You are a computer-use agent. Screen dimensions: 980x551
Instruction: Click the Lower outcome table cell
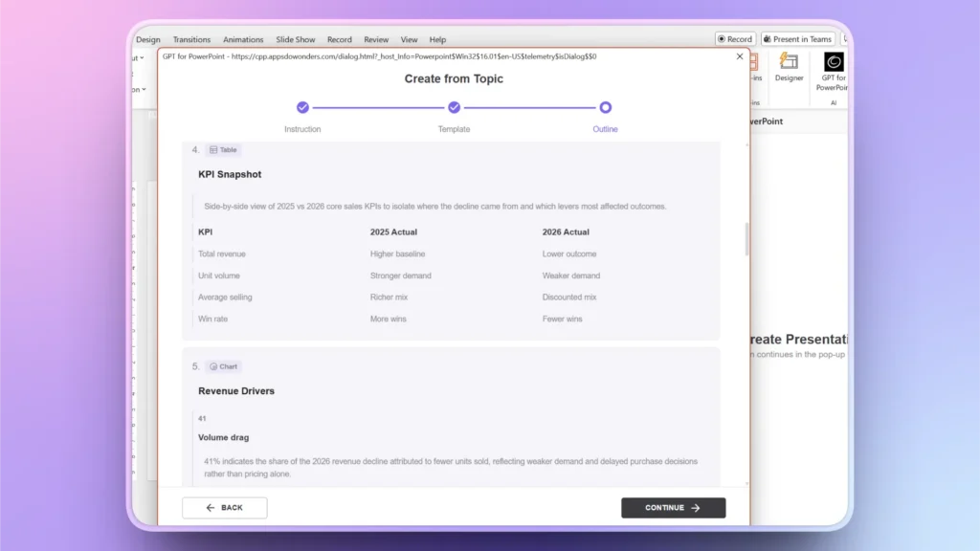569,253
